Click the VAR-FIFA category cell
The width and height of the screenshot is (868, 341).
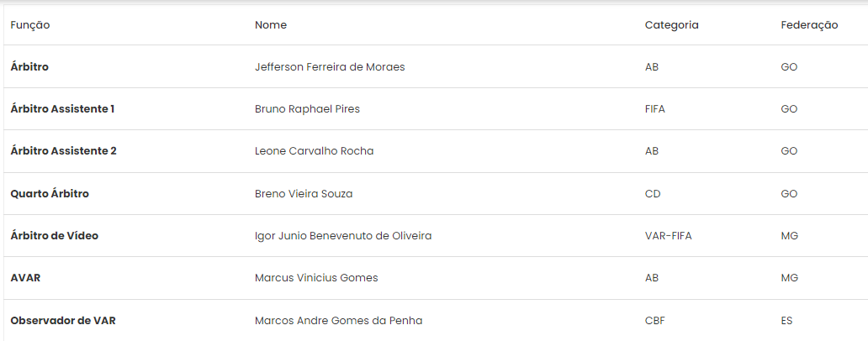668,235
